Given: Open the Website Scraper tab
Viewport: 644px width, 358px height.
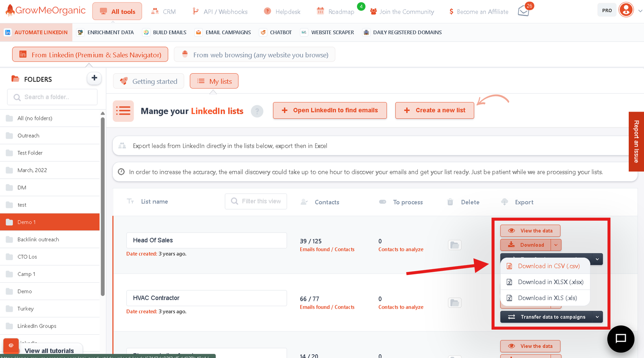Looking at the screenshot, I should coord(327,32).
